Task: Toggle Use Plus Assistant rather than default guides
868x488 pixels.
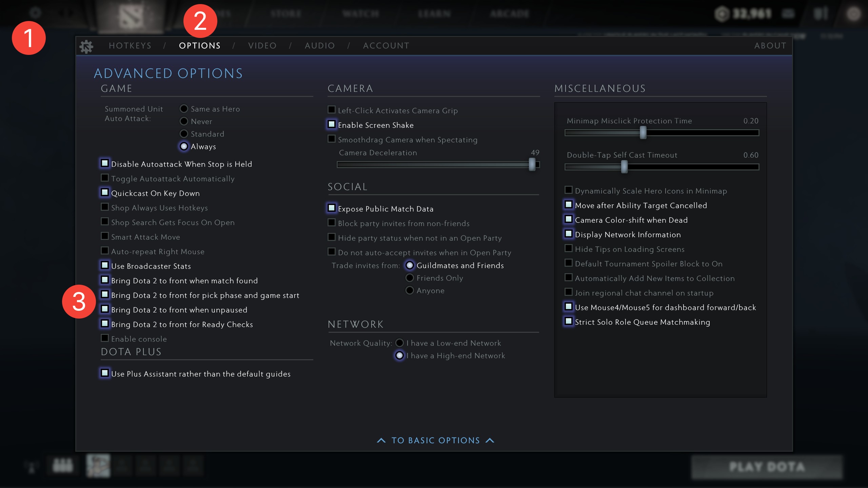Action: [105, 373]
